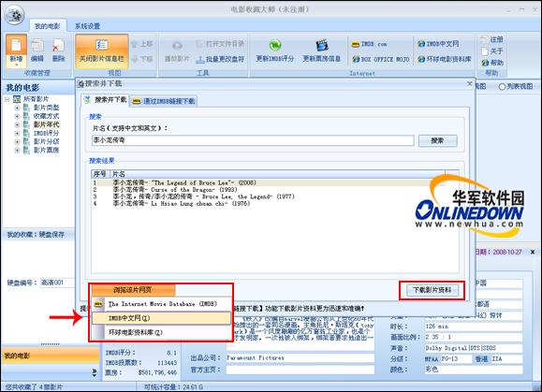Close the movie info panel with X
542x392 pixels.
(x=533, y=252)
